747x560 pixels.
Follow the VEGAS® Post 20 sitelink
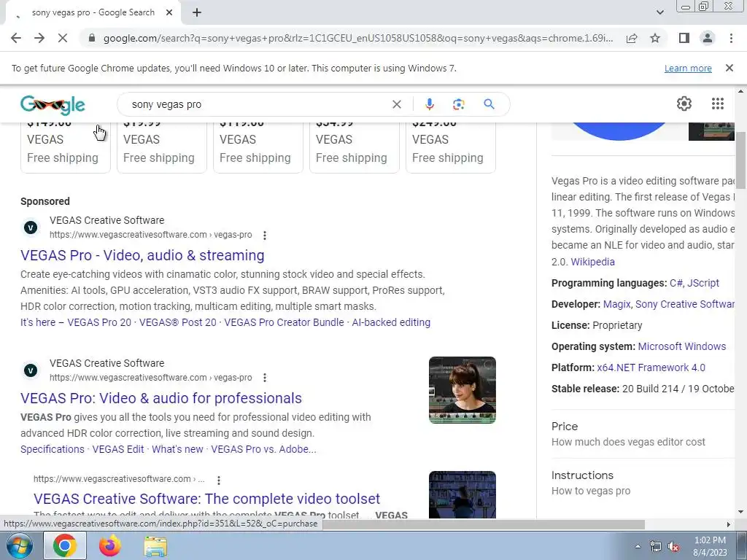click(178, 322)
